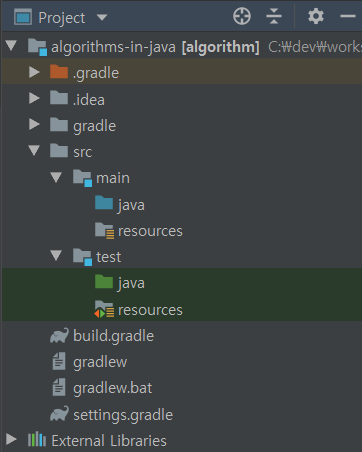Viewport: 362px width, 452px height.
Task: Select the .gradle folder name
Action: pyautogui.click(x=96, y=73)
